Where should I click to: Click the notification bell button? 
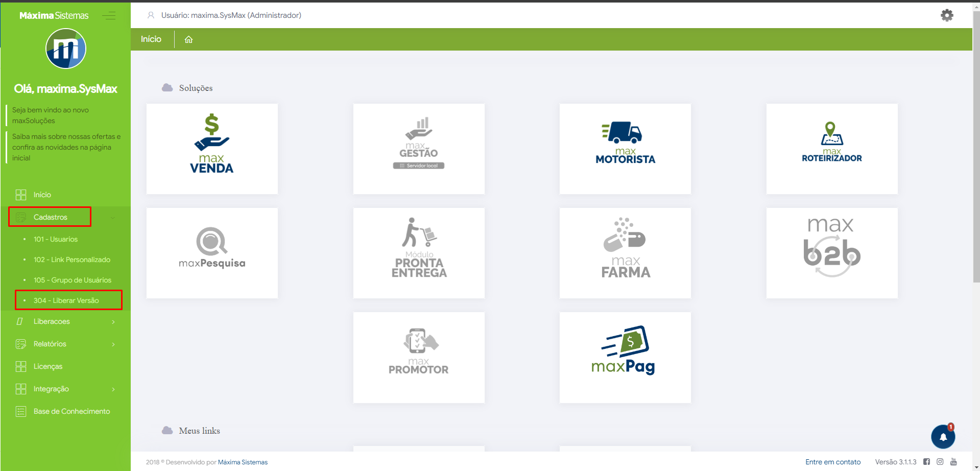click(x=943, y=437)
